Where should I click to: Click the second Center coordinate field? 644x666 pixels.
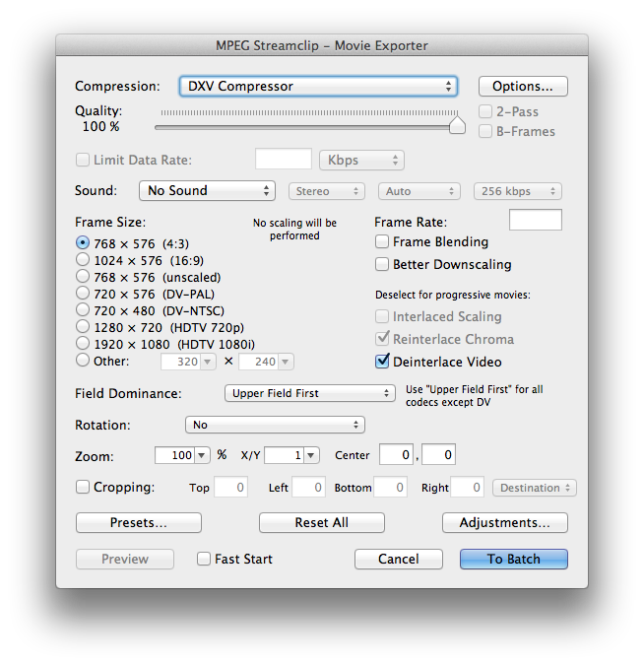438,455
